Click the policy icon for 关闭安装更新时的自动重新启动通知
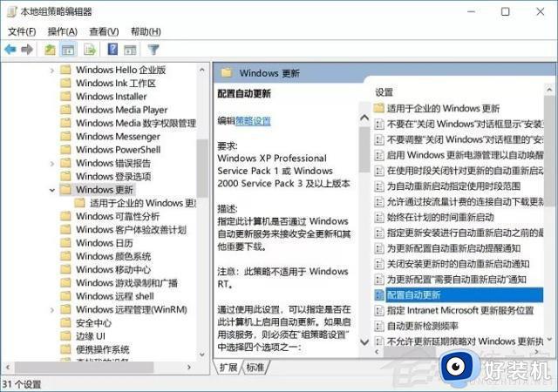 (379, 264)
